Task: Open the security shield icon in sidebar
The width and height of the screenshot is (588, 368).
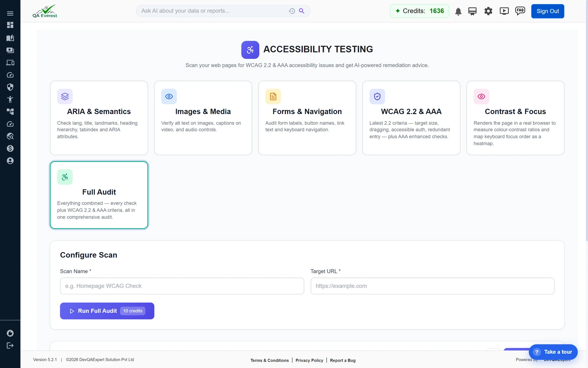Action: pyautogui.click(x=10, y=87)
